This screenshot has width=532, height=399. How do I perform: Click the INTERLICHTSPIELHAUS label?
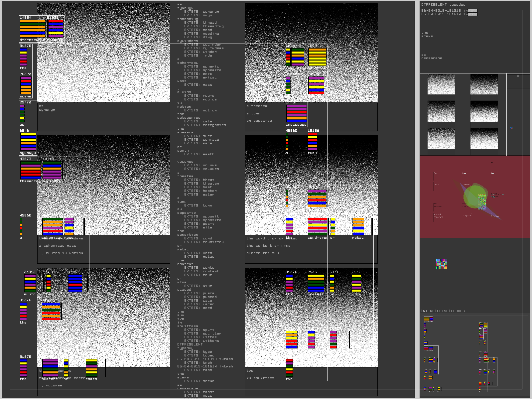tap(443, 311)
